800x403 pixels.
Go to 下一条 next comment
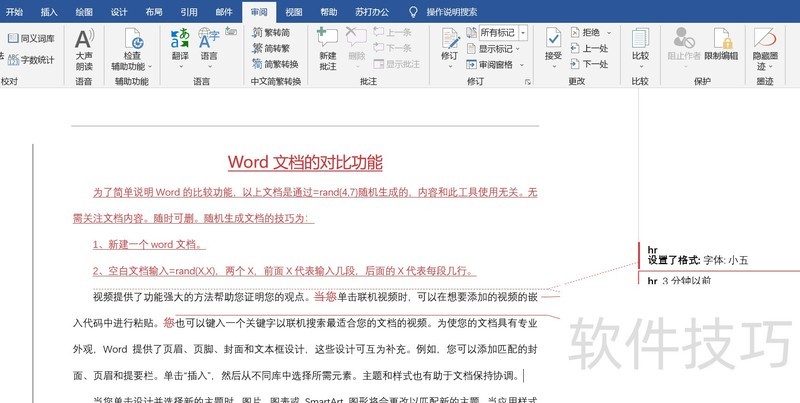[x=392, y=48]
